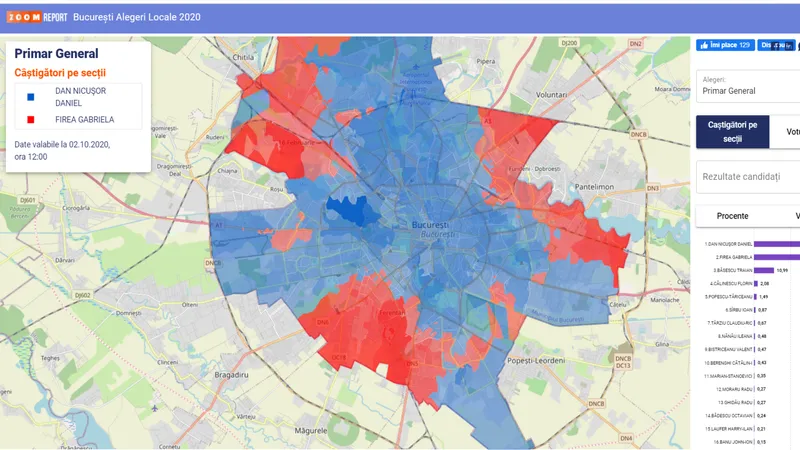Click the DJ602 road shield
The height and width of the screenshot is (450, 800).
click(x=81, y=295)
